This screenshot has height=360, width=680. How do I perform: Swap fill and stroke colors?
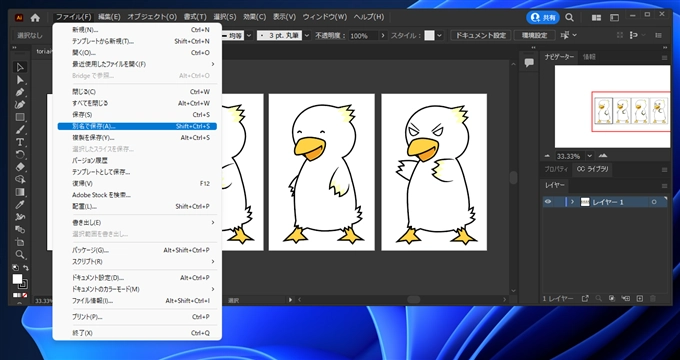tap(26, 268)
